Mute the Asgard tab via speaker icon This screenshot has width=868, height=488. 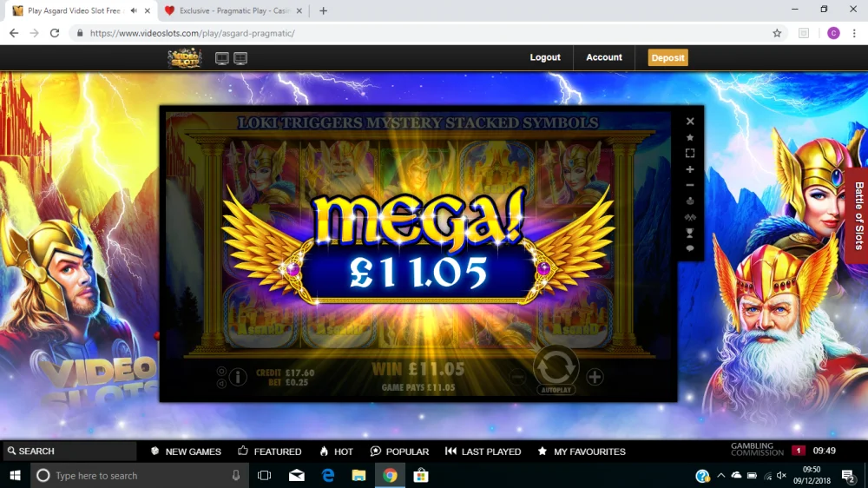tap(134, 10)
